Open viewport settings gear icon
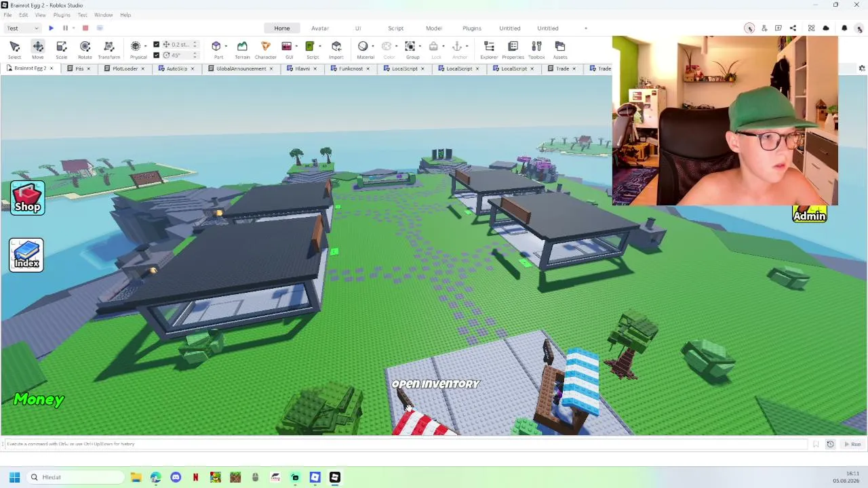 pyautogui.click(x=862, y=68)
